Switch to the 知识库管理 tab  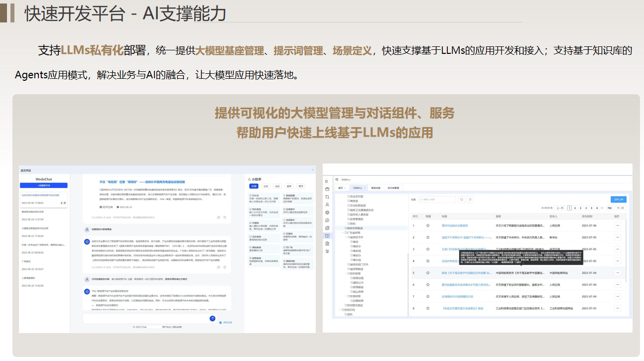click(x=393, y=188)
